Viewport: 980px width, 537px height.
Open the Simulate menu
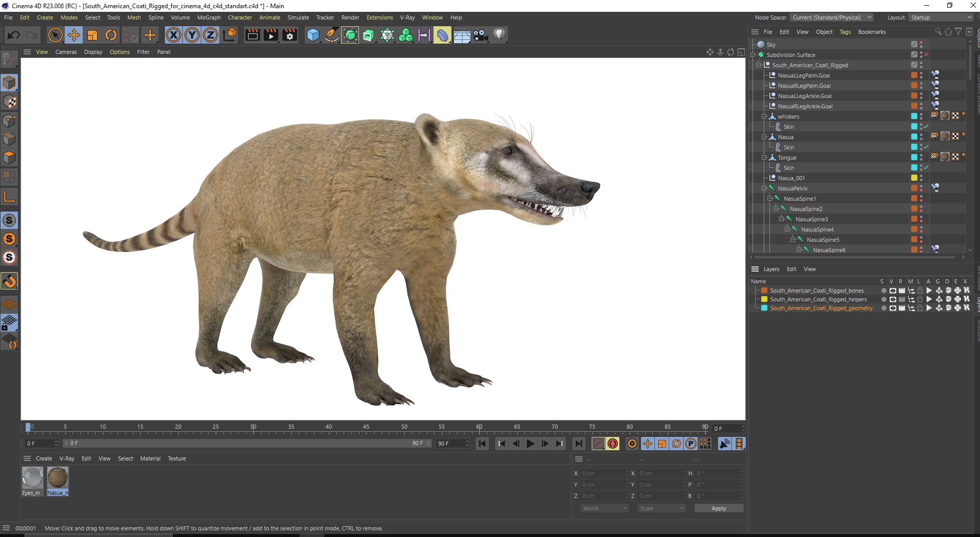click(x=298, y=17)
